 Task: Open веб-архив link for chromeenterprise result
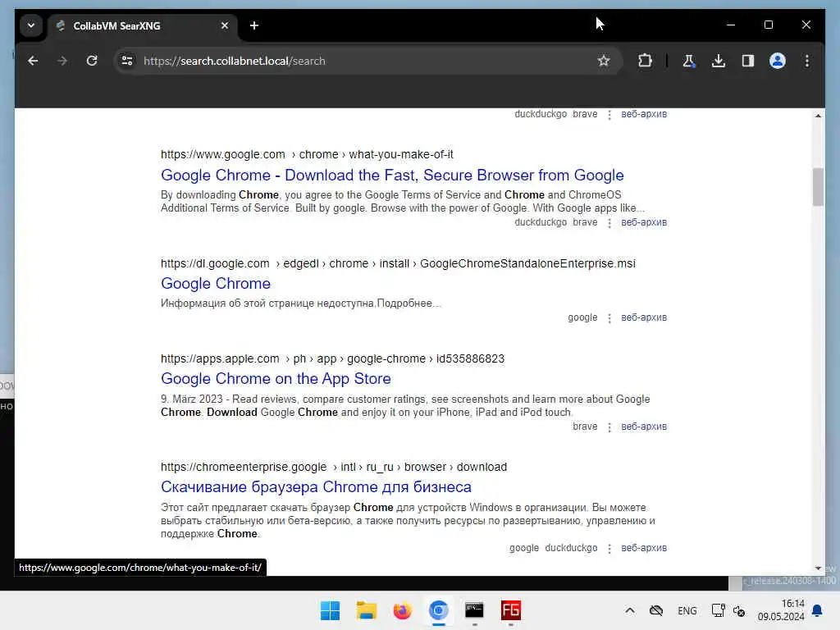pyautogui.click(x=644, y=548)
